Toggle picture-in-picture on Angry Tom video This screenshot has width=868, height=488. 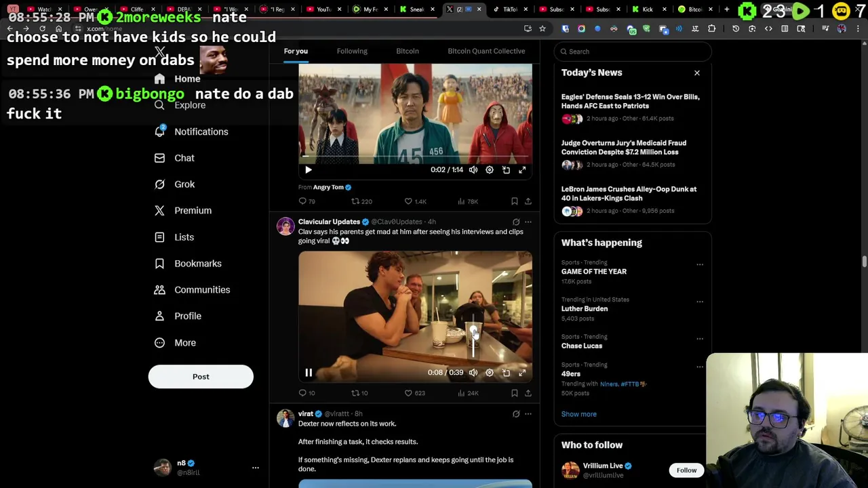tap(506, 170)
